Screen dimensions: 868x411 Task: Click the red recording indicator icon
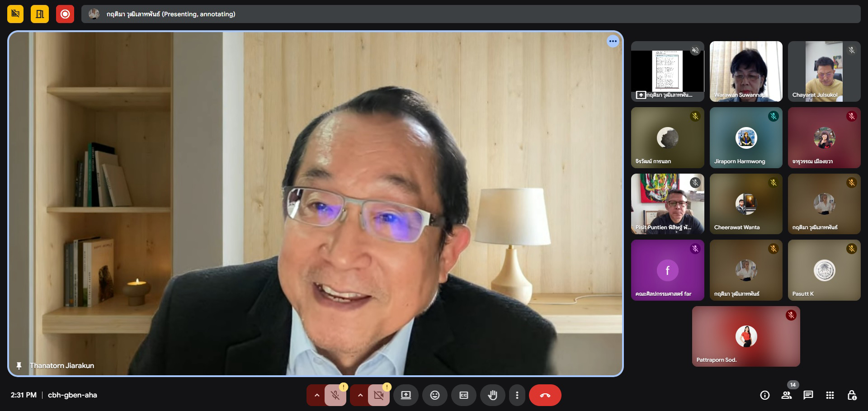click(x=65, y=14)
